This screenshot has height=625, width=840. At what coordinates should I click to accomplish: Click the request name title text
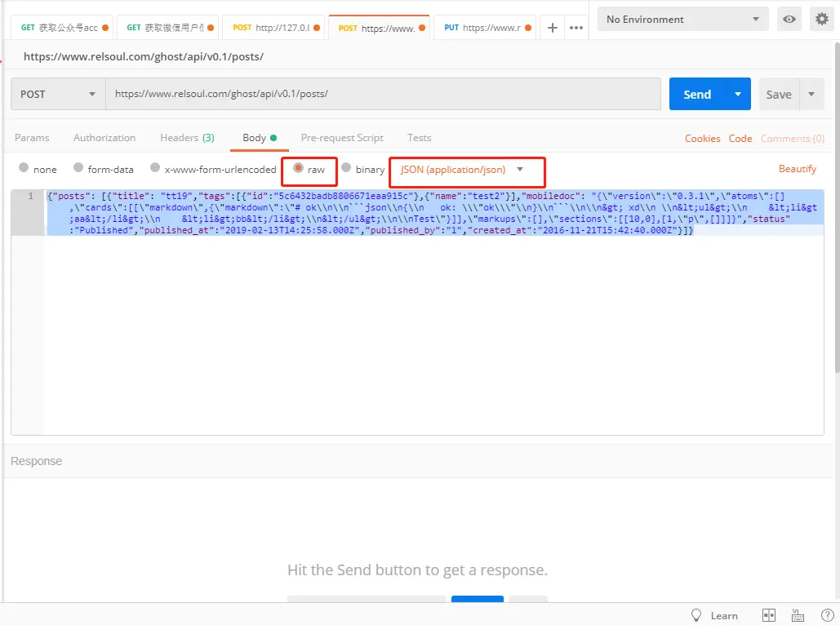click(144, 56)
